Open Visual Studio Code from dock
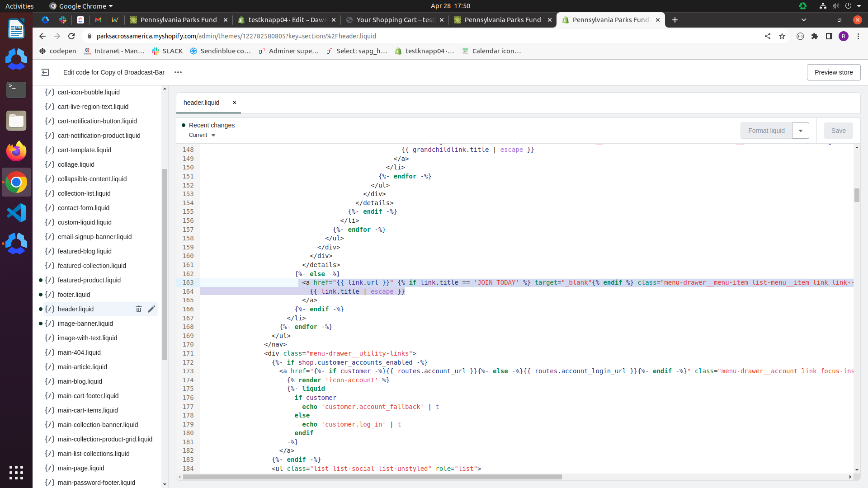This screenshot has height=488, width=868. click(x=16, y=213)
